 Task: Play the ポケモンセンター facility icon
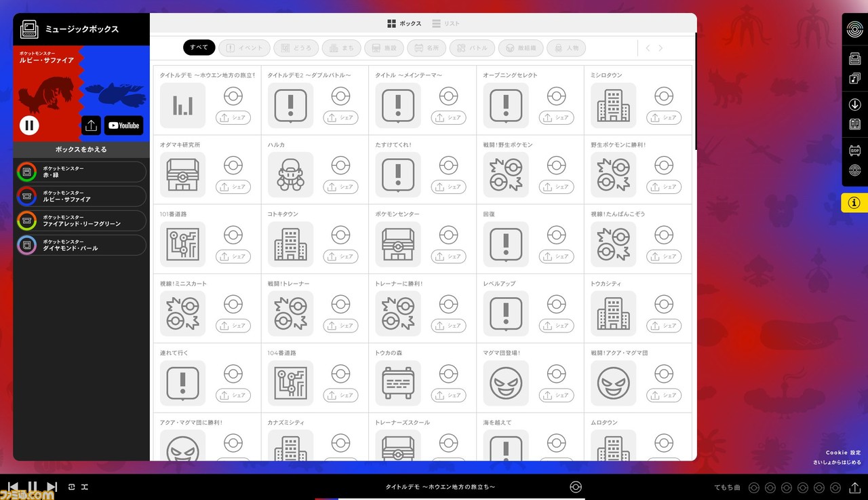pyautogui.click(x=398, y=244)
